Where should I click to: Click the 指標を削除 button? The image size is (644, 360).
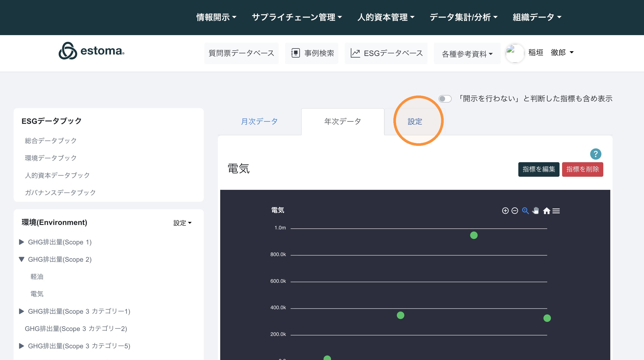point(582,169)
